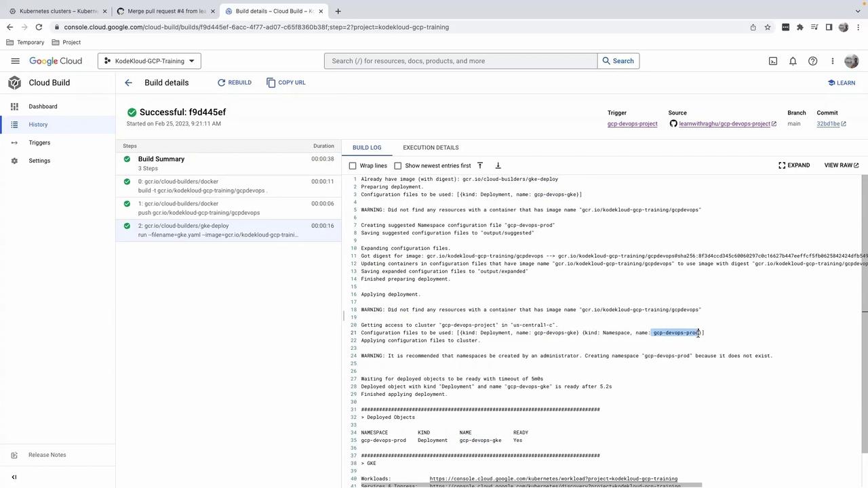868x488 pixels.
Task: Open the browser Extensions puzzle icon
Action: click(x=800, y=27)
